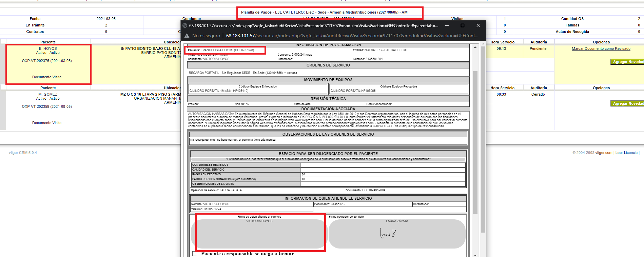Click the 'Visitas' summary label
Viewport: 644px width, 257px height.
457,19
